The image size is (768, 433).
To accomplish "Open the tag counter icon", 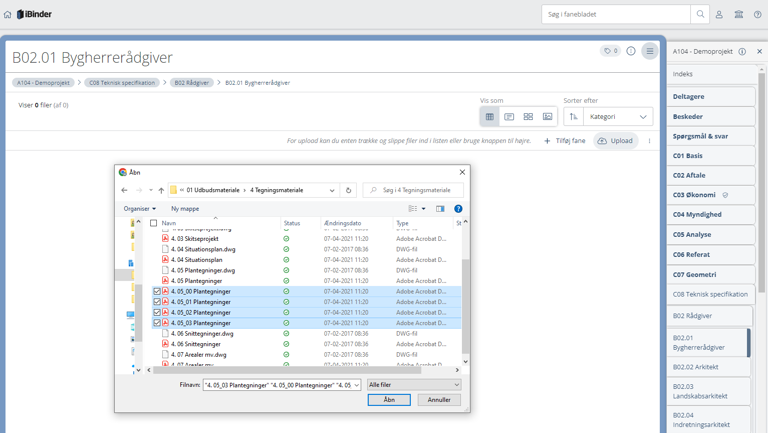I will click(610, 51).
